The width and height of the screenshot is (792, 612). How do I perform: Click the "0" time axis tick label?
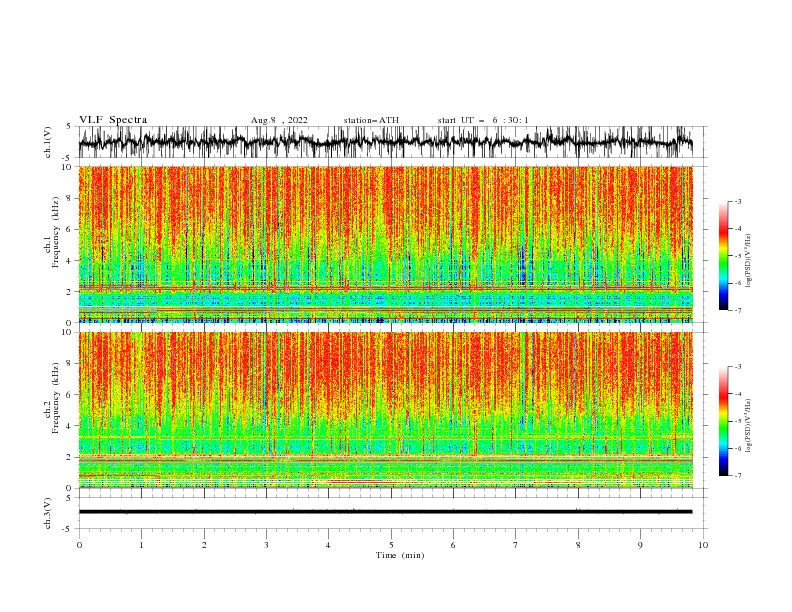[79, 545]
